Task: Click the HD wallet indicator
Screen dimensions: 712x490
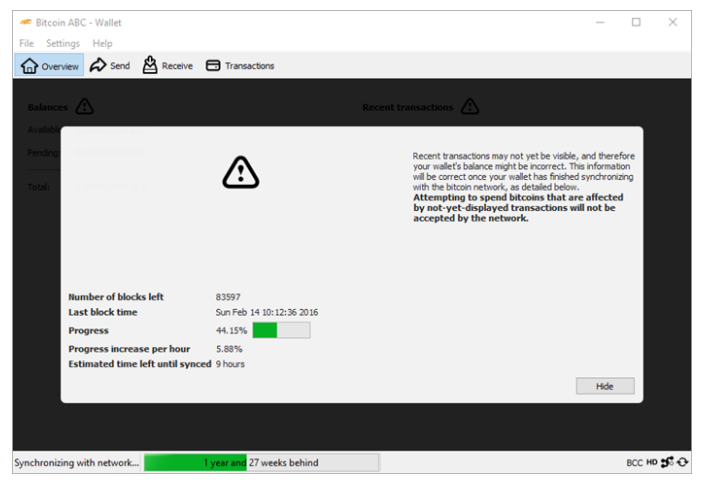Action: (652, 462)
